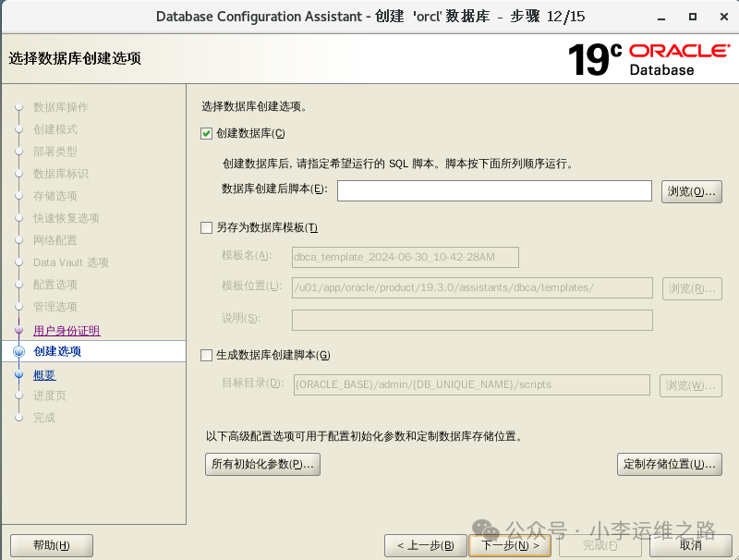Click the 部署类型 step label
Viewport: 739px width, 560px height.
[x=55, y=152]
